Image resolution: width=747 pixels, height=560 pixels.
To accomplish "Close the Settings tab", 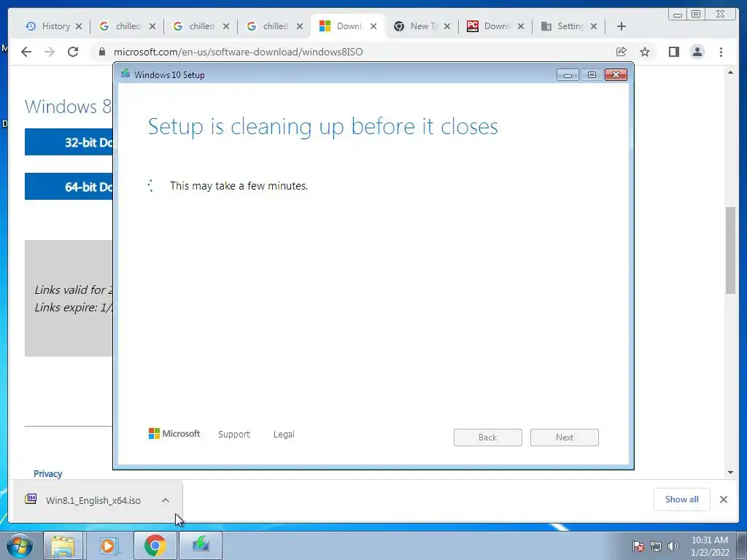I will (x=594, y=26).
